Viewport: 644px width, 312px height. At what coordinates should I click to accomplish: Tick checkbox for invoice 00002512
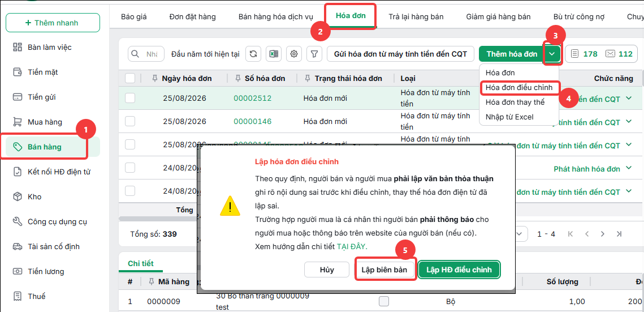coord(130,98)
